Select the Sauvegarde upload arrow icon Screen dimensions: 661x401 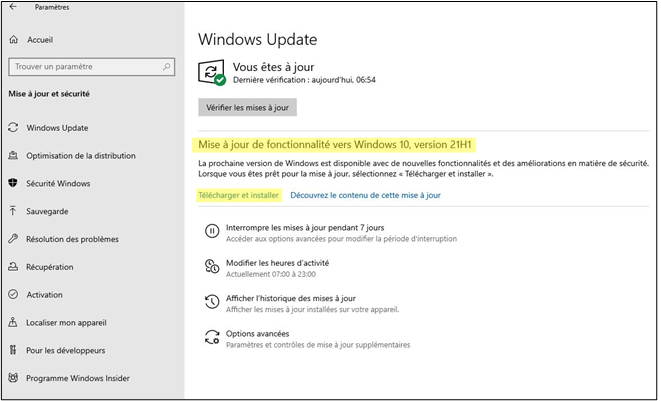(13, 211)
